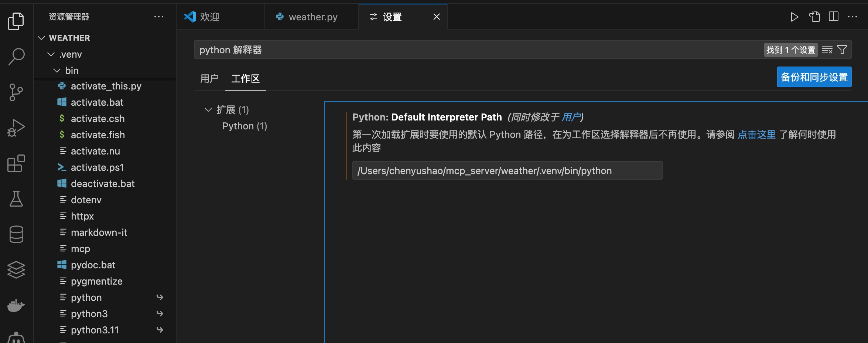Viewport: 868px width, 343px height.
Task: Click the PowerShell icon beside activate.ps1
Action: click(x=62, y=167)
